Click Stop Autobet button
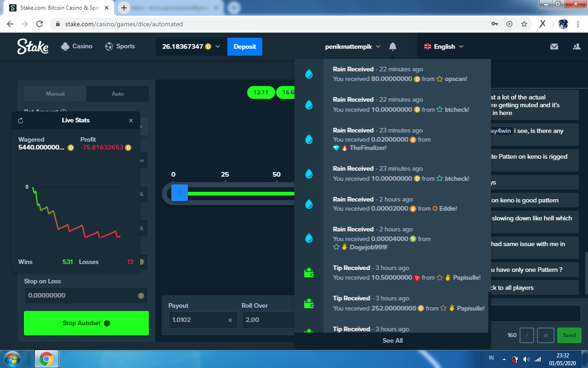Screen dimensions: 588x368 point(86,323)
